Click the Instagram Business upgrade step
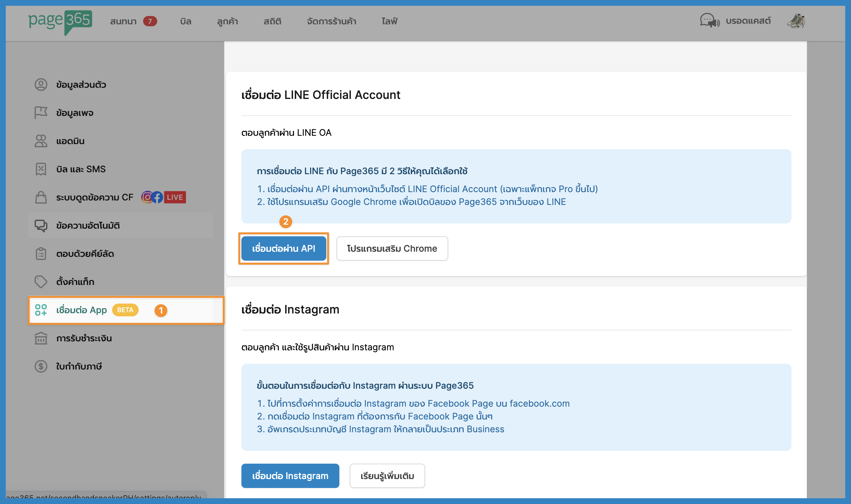This screenshot has height=504, width=851. click(380, 429)
